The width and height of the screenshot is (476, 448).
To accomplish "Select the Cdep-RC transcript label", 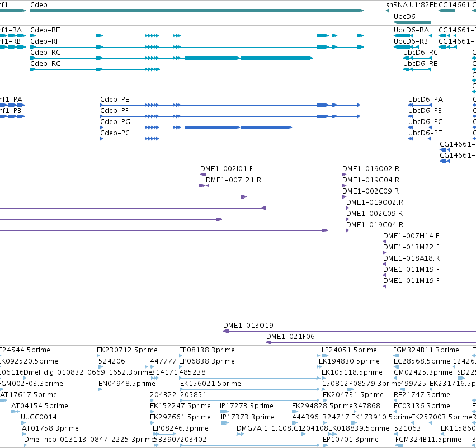I will (45, 64).
